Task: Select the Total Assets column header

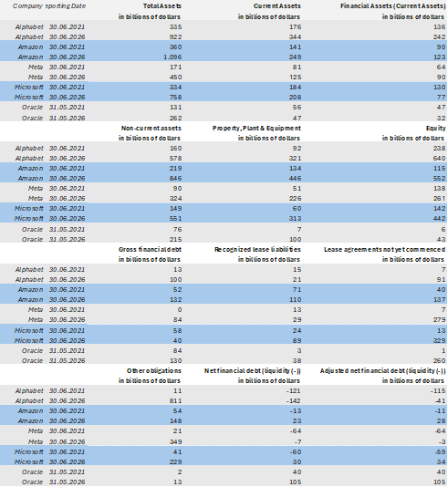Action: (x=161, y=5)
